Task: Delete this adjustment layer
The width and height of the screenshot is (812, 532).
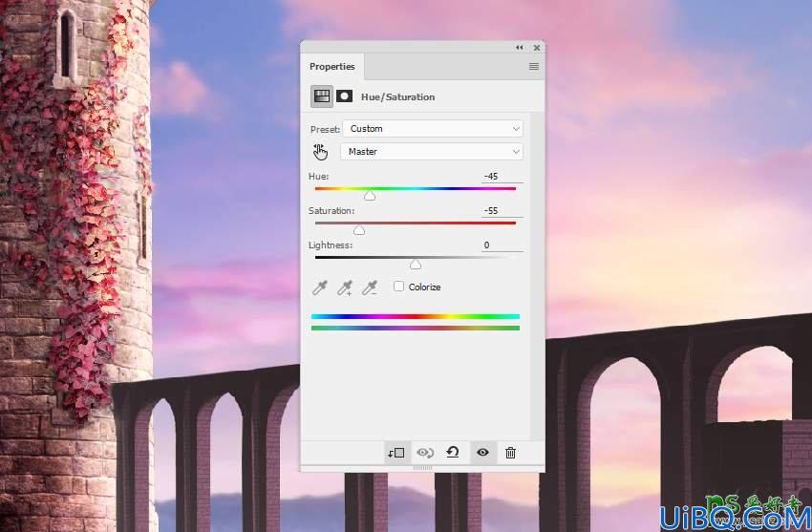Action: coord(511,453)
